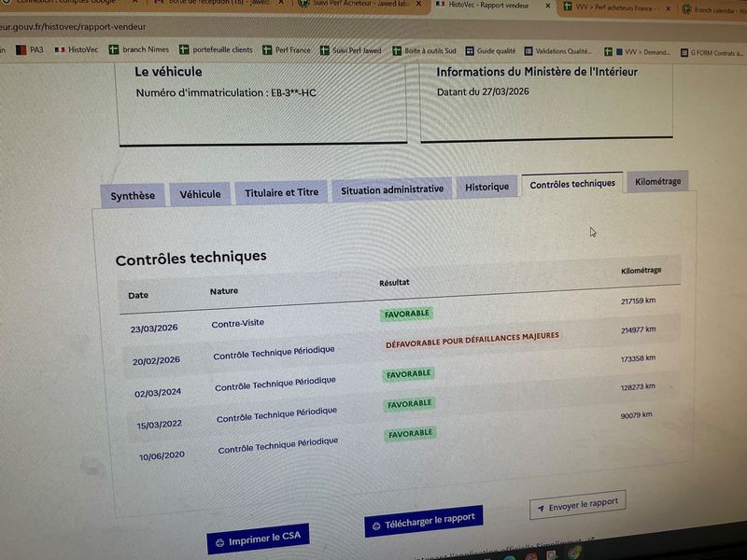747x560 pixels.
Task: Select the date 10/06/2020
Action: click(x=162, y=456)
